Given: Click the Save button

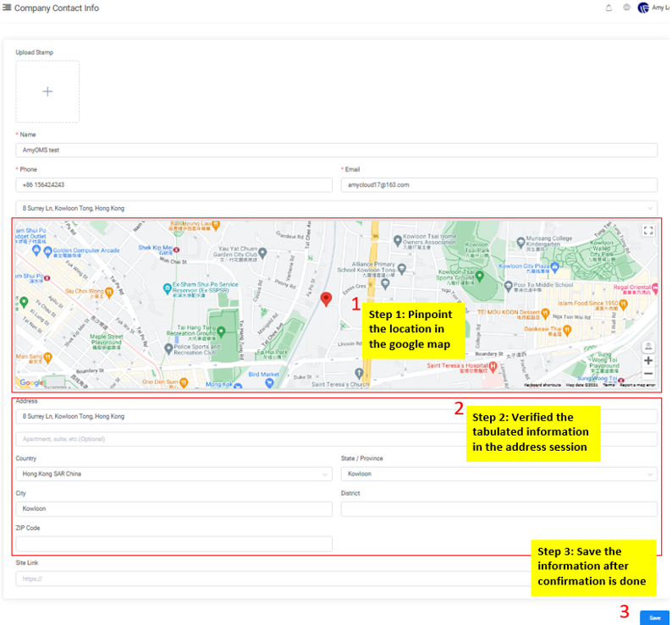Looking at the screenshot, I should [654, 617].
